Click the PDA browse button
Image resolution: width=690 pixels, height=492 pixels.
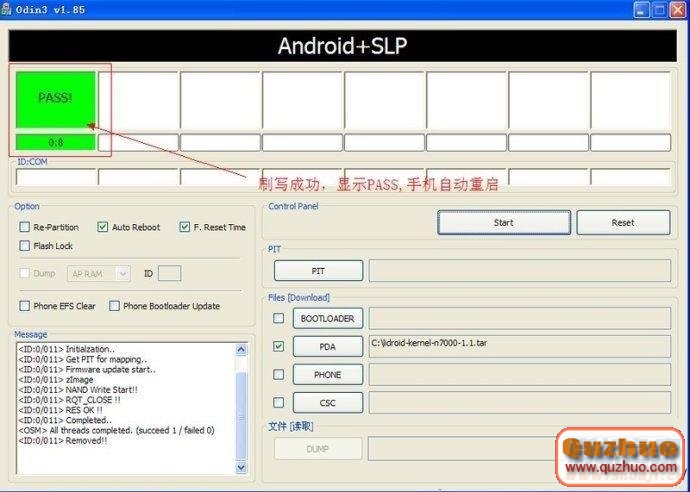[x=328, y=346]
